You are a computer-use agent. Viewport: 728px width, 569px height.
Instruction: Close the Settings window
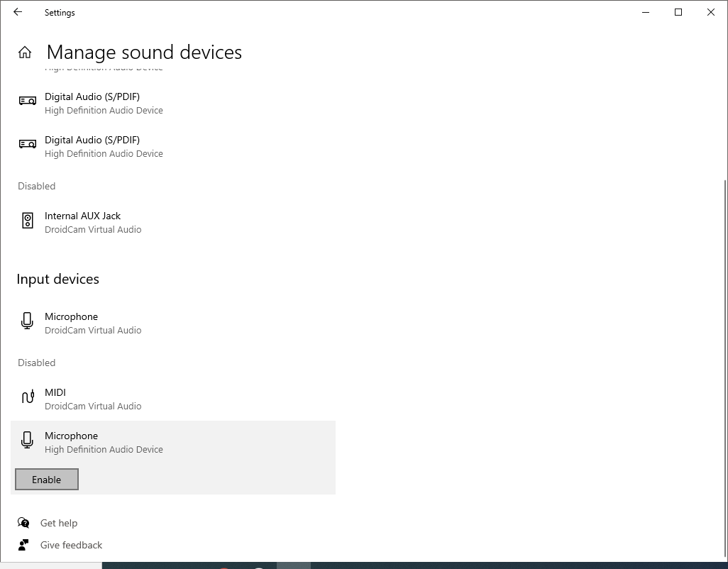point(711,12)
